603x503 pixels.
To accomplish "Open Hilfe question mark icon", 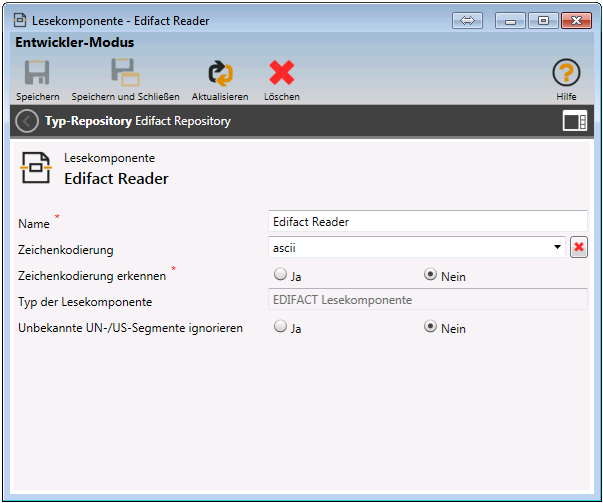I will [x=566, y=73].
